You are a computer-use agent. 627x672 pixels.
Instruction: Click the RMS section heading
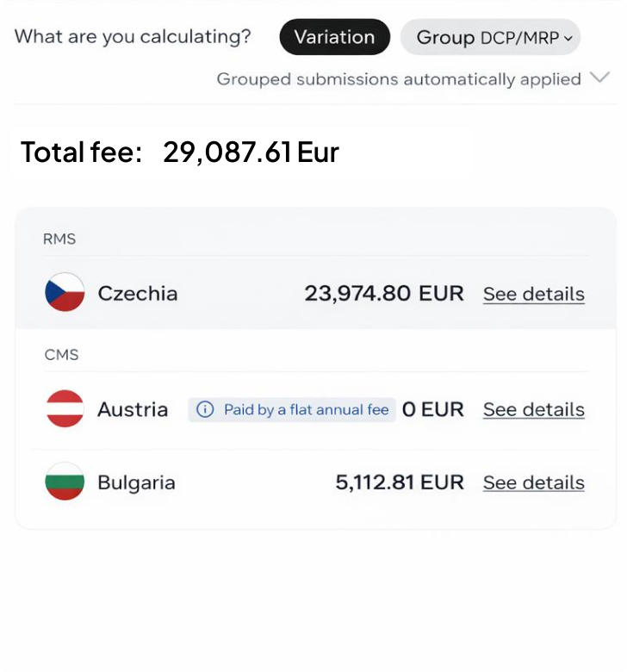coord(59,239)
